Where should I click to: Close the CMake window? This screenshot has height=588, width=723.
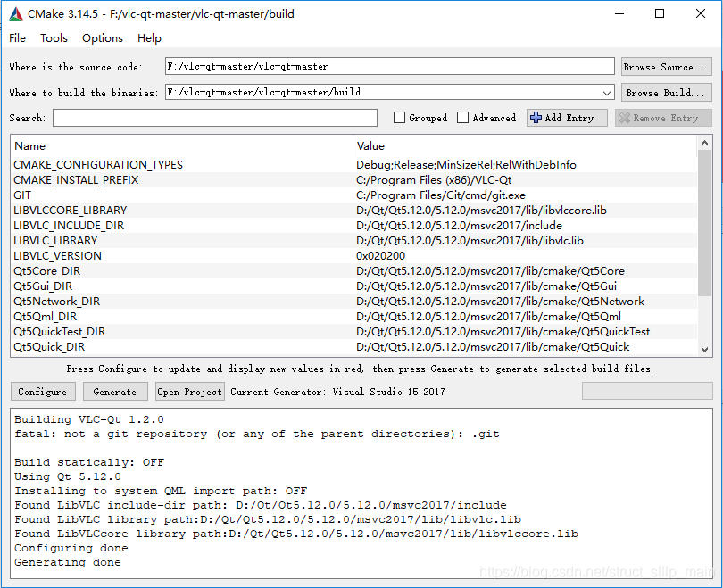pyautogui.click(x=701, y=13)
